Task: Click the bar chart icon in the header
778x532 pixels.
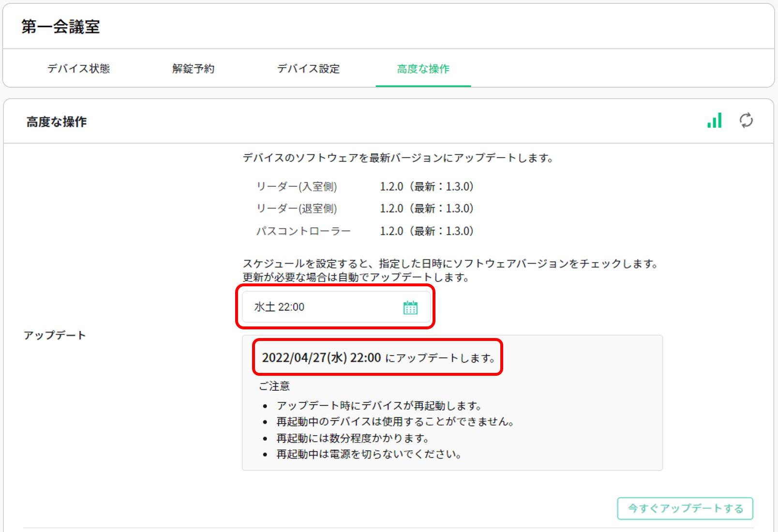Action: 714,121
